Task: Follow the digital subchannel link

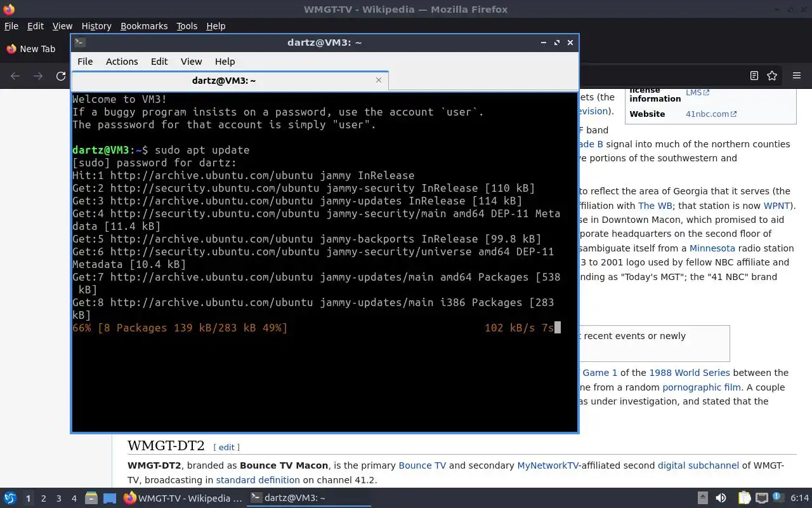Action: [x=698, y=465]
